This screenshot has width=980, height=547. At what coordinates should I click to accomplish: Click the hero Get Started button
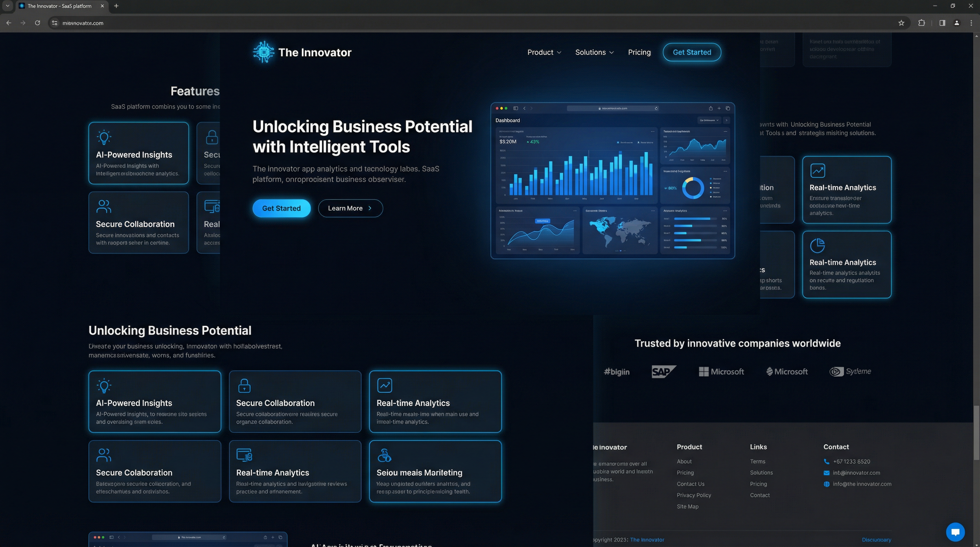point(282,208)
